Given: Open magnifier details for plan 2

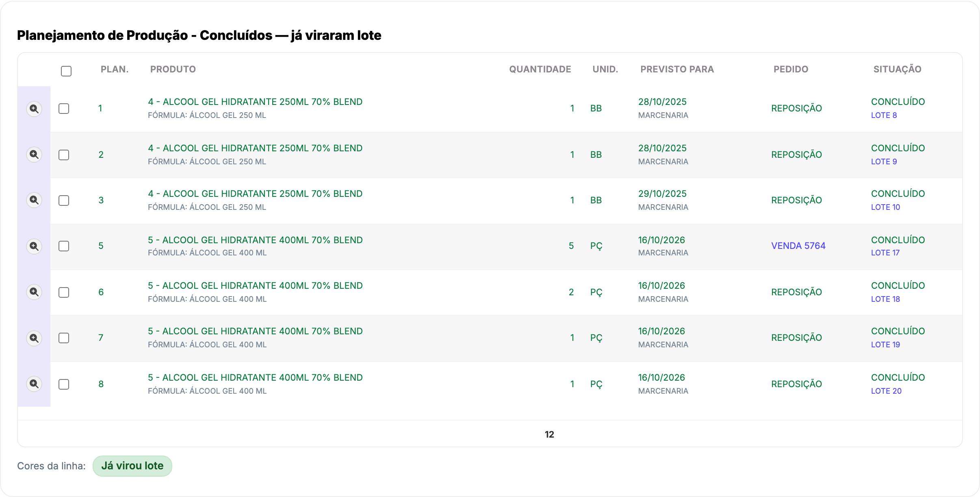Looking at the screenshot, I should pyautogui.click(x=34, y=155).
